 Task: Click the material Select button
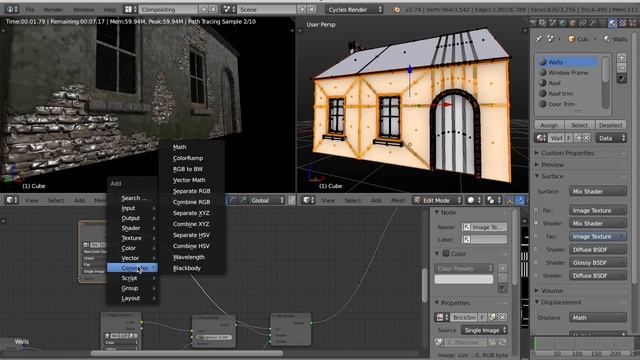[579, 125]
